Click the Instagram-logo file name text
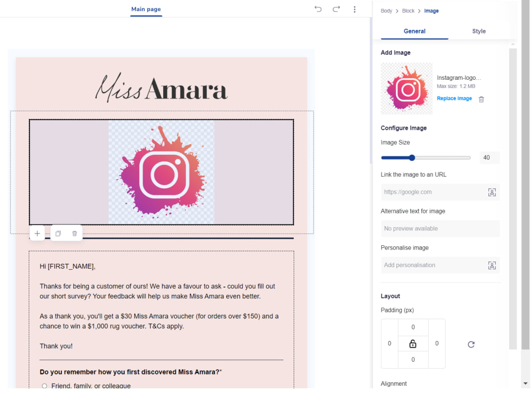This screenshot has height=399, width=532. pos(459,78)
